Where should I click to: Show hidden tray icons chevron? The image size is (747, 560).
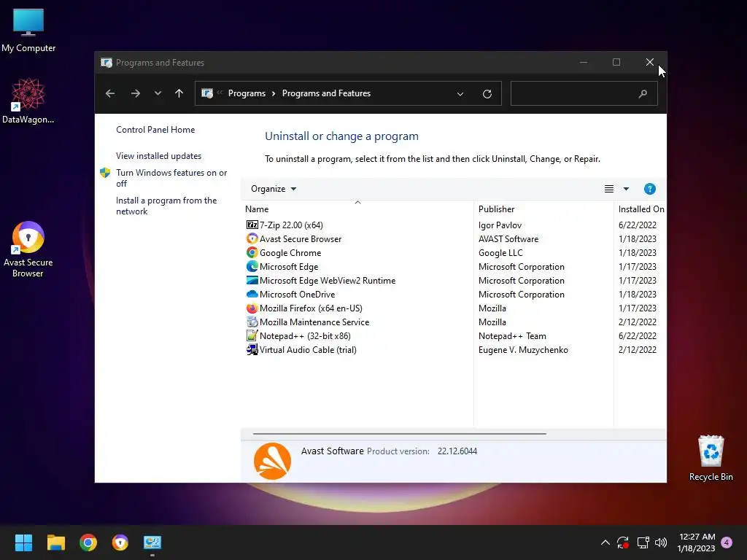tap(605, 542)
